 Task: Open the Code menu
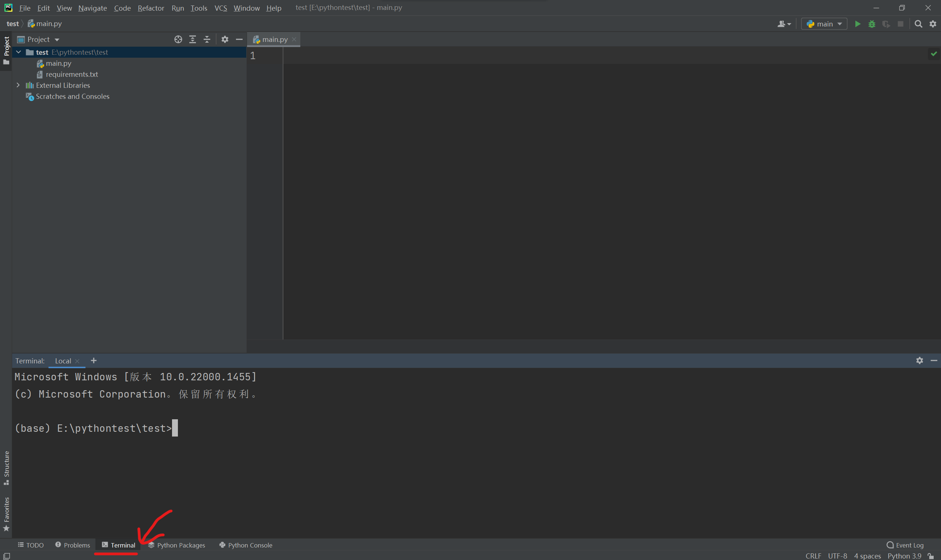pyautogui.click(x=122, y=8)
